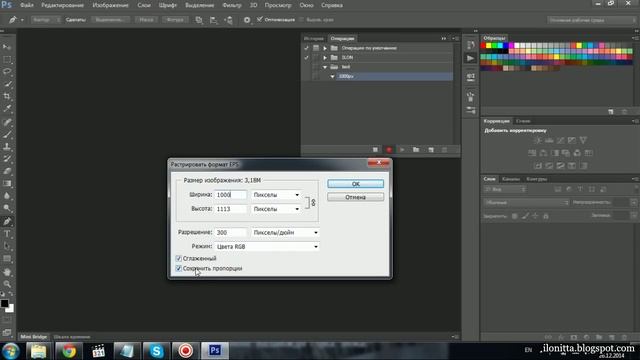Expand the first action set folder
Viewport: 640px width, 360px height.
325,48
